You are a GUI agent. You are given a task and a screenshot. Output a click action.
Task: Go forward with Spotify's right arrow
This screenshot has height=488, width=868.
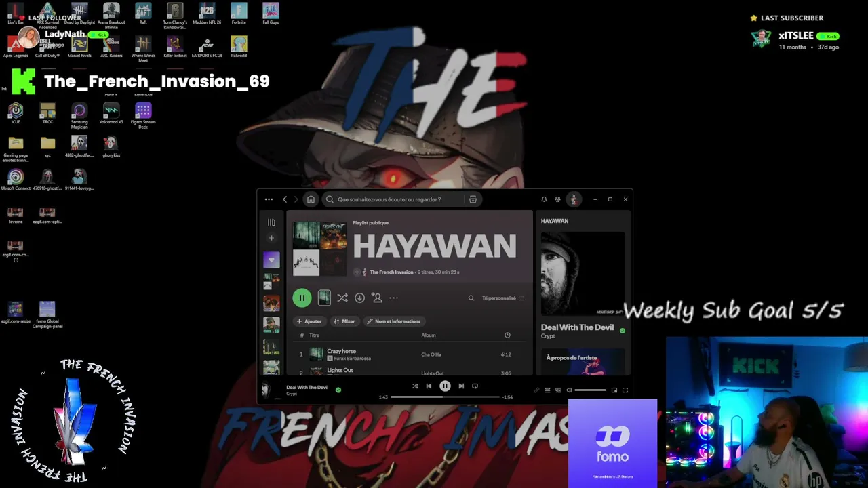click(x=297, y=199)
